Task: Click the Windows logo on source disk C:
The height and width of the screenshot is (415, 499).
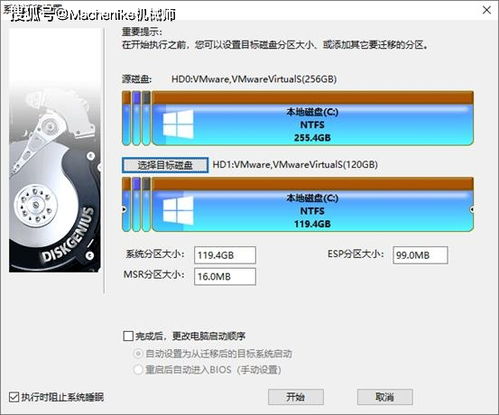Action: click(x=178, y=124)
